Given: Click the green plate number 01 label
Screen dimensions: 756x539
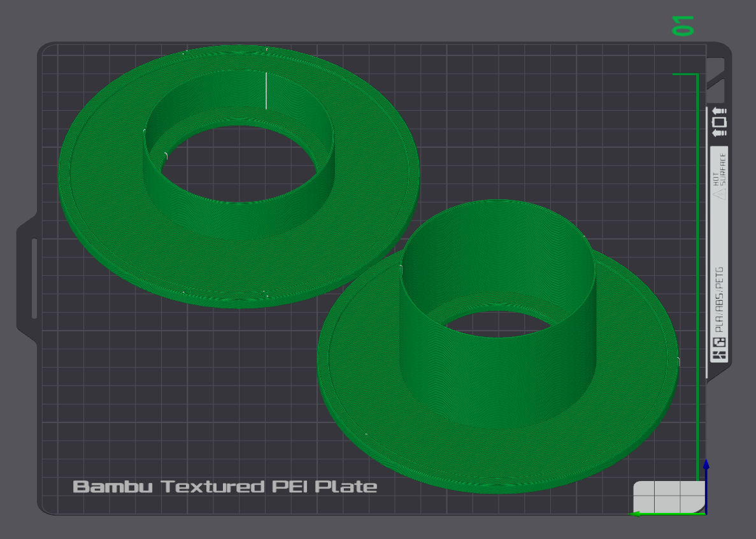Looking at the screenshot, I should click(x=683, y=25).
